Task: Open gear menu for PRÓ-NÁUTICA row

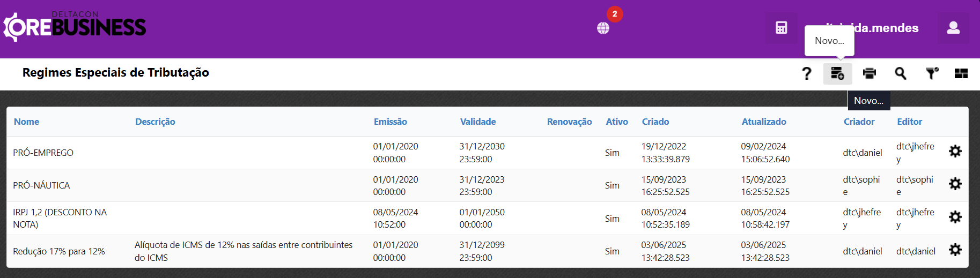Action: [x=955, y=184]
